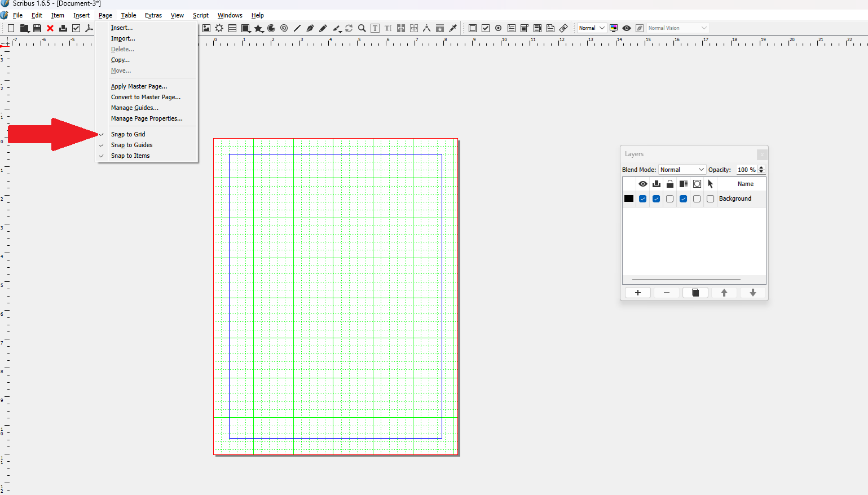Click the red Close document icon
This screenshot has height=495, width=868.
click(50, 28)
